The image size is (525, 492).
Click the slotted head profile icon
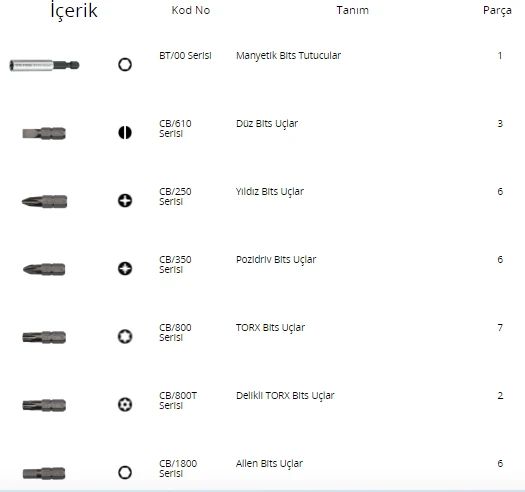point(125,132)
